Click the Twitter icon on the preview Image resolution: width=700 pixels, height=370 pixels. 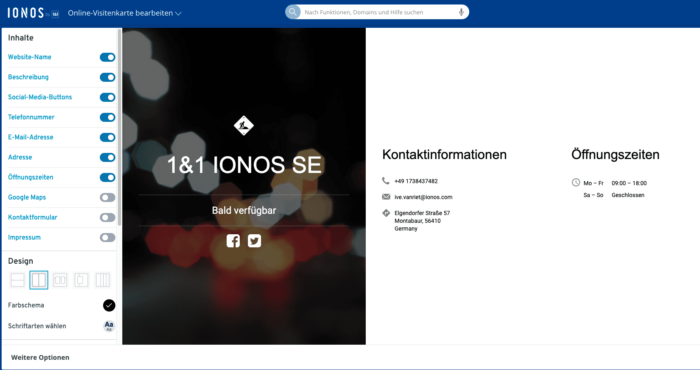[254, 241]
